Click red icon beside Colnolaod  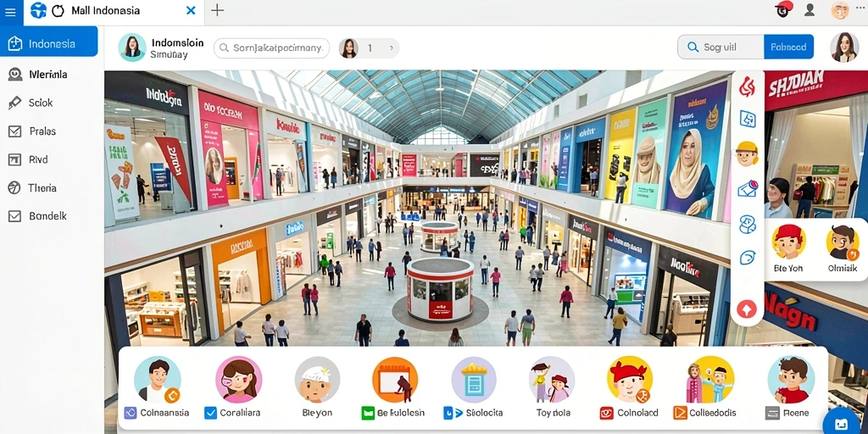pos(607,413)
